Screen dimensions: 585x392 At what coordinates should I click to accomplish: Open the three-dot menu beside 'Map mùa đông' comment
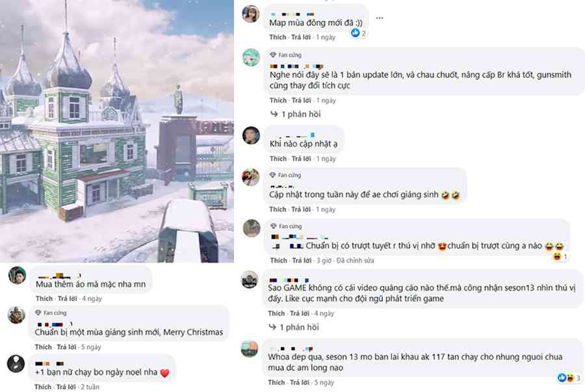[380, 18]
